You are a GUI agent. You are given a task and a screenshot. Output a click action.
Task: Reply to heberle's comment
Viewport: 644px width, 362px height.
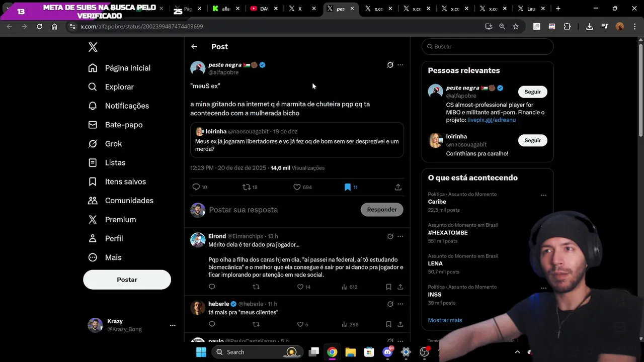point(212,324)
